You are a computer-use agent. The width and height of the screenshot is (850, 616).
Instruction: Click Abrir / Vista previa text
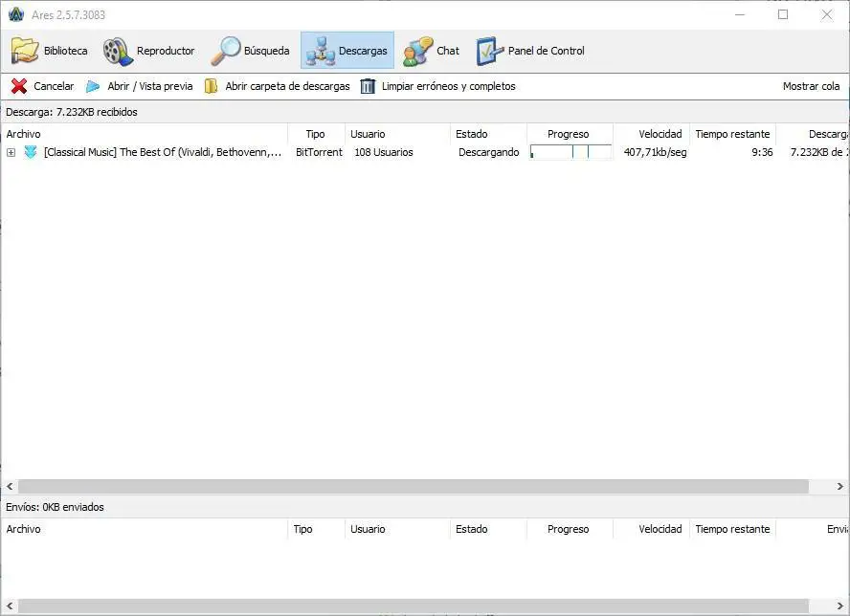point(150,86)
